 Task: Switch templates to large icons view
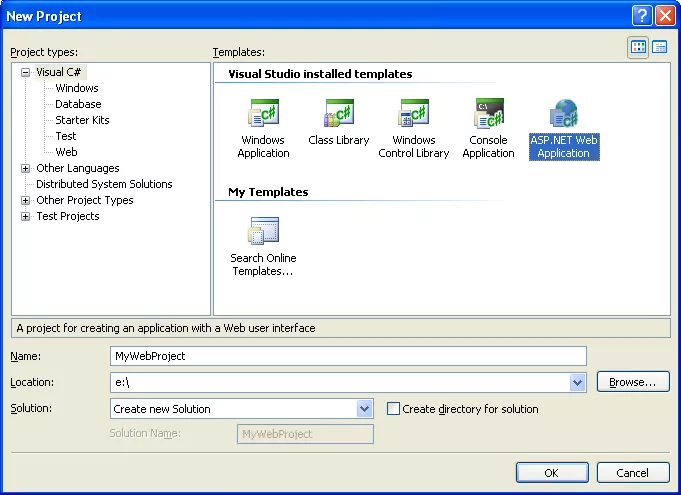(x=638, y=47)
